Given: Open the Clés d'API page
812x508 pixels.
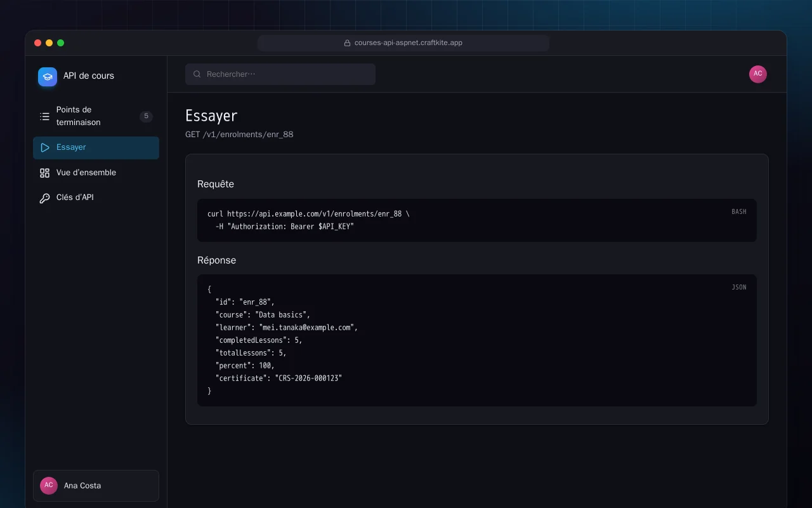Looking at the screenshot, I should click(96, 197).
